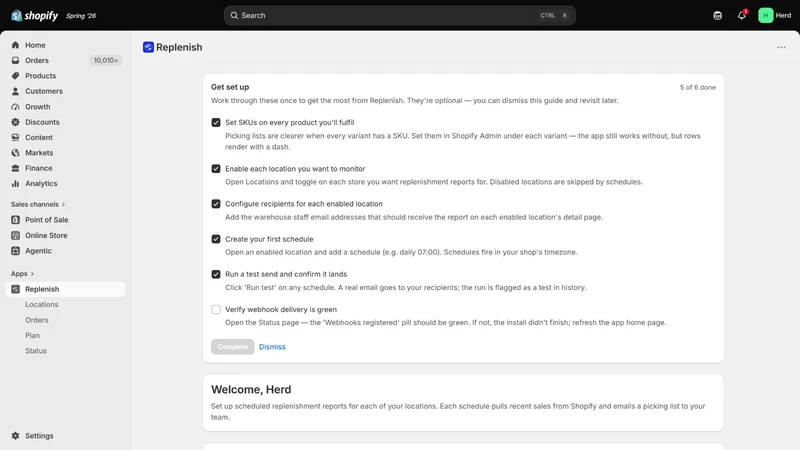Viewport: 800px width, 450px height.
Task: Check Verify webhook delivery is green
Action: tap(216, 310)
